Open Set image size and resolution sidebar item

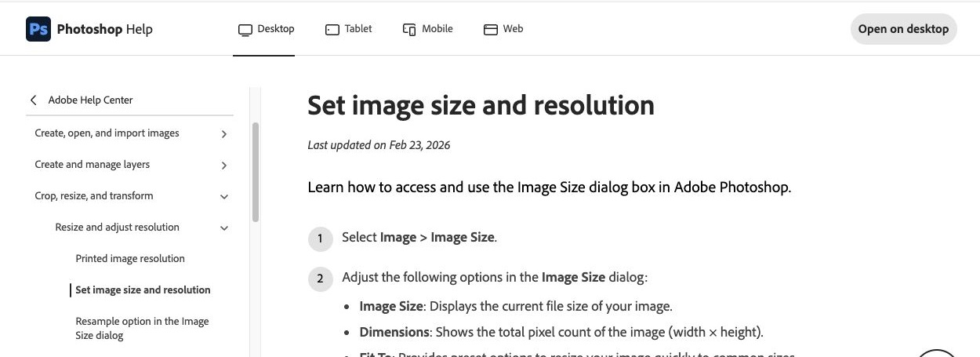(143, 290)
